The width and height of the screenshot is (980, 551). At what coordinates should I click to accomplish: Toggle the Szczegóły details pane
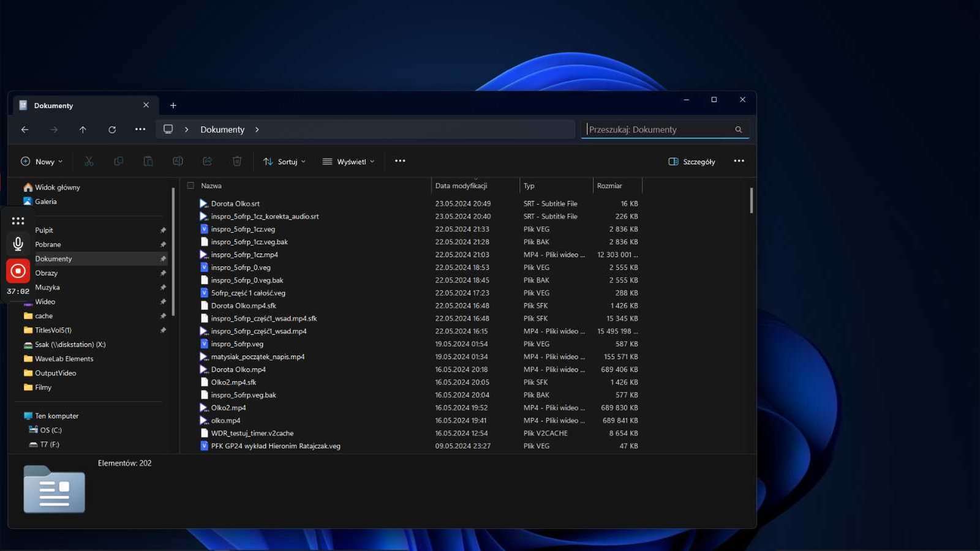pyautogui.click(x=692, y=162)
